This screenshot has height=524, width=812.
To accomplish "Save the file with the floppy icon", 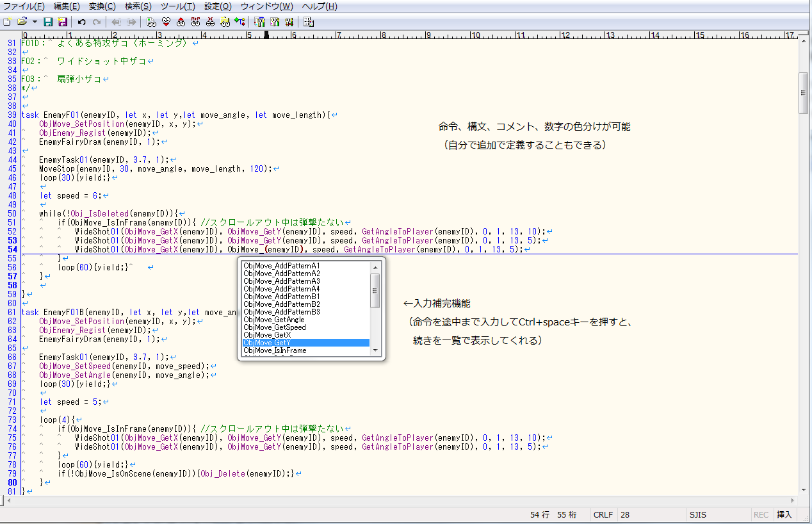I will [48, 22].
